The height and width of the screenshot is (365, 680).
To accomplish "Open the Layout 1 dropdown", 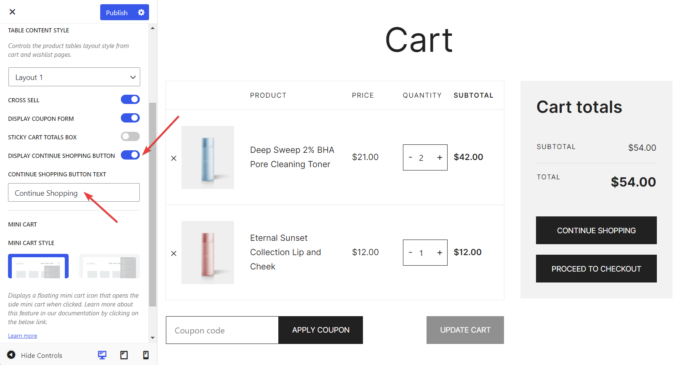I will pos(74,77).
